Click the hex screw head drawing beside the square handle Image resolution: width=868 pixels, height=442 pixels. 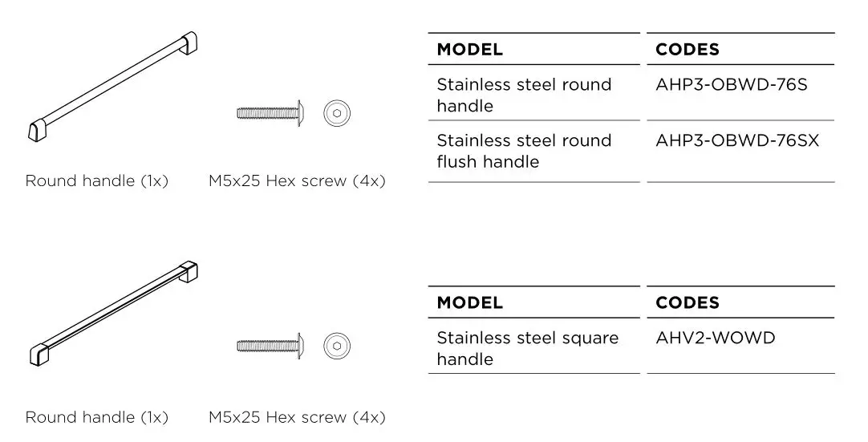point(336,346)
